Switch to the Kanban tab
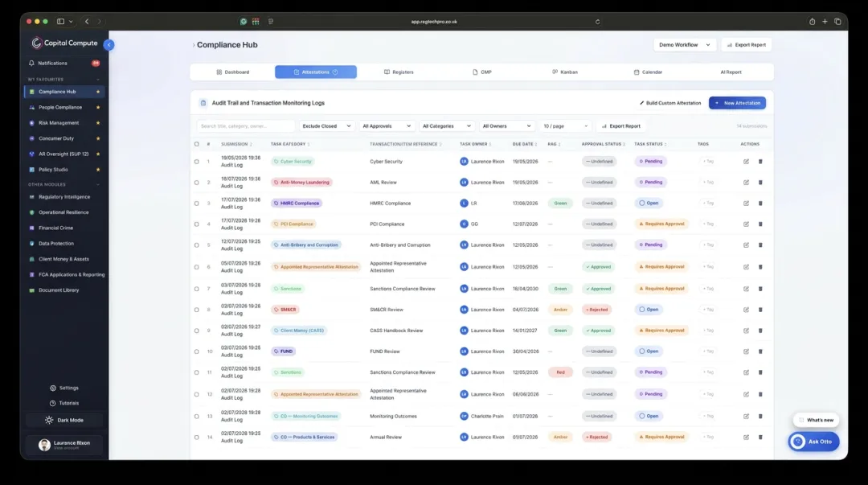The height and width of the screenshot is (485, 868). pyautogui.click(x=565, y=72)
